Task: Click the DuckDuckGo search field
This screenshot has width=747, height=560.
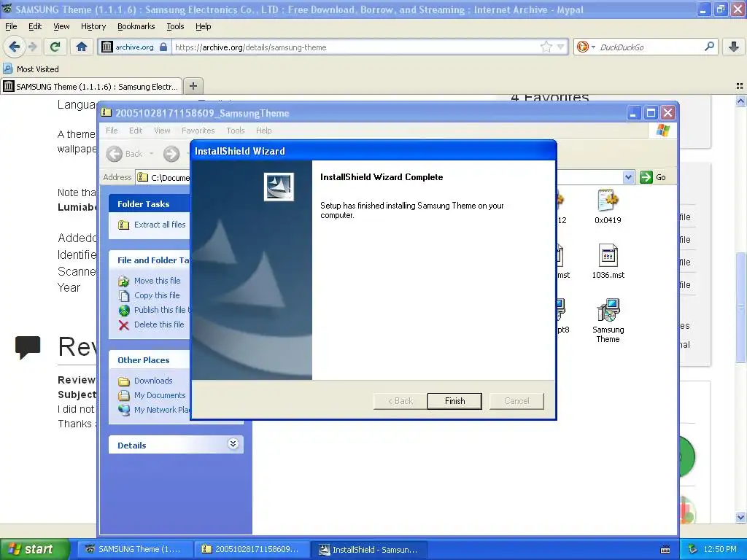Action: pos(650,47)
